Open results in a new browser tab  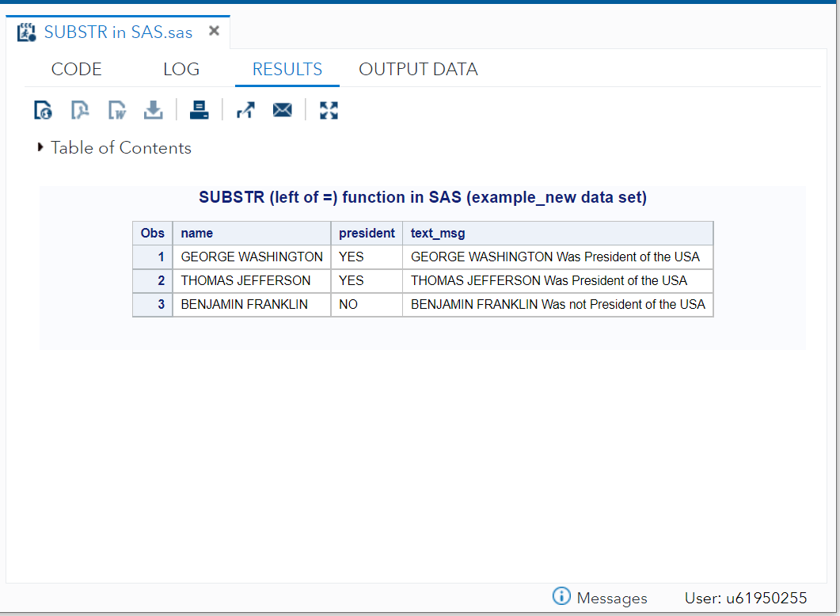coord(245,109)
